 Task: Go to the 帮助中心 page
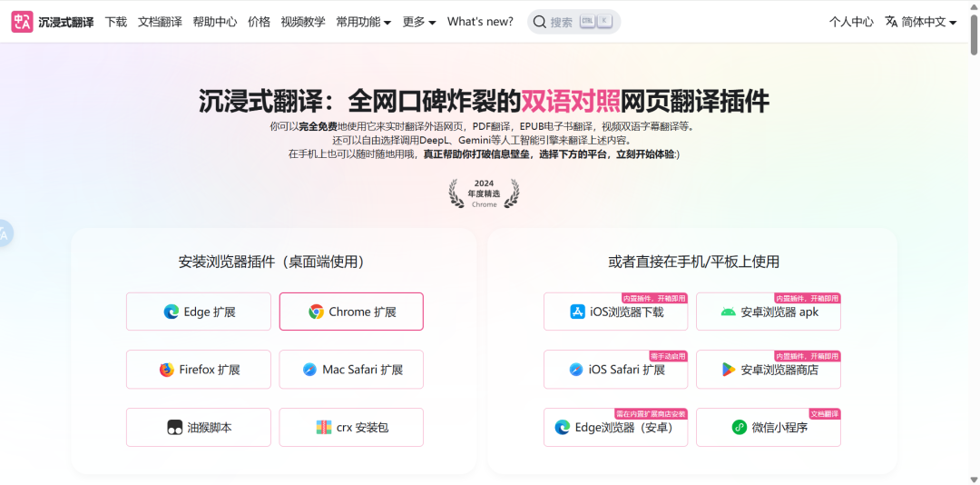pos(215,22)
